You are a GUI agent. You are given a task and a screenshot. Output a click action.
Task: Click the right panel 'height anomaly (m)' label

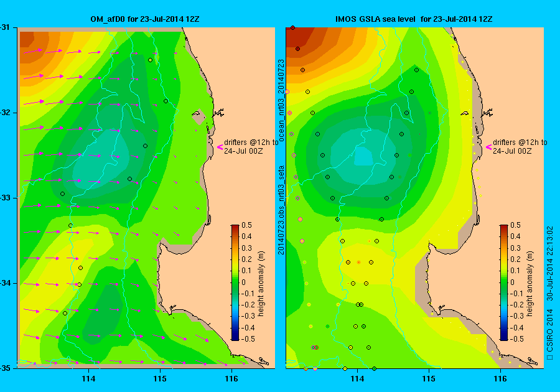[530, 284]
